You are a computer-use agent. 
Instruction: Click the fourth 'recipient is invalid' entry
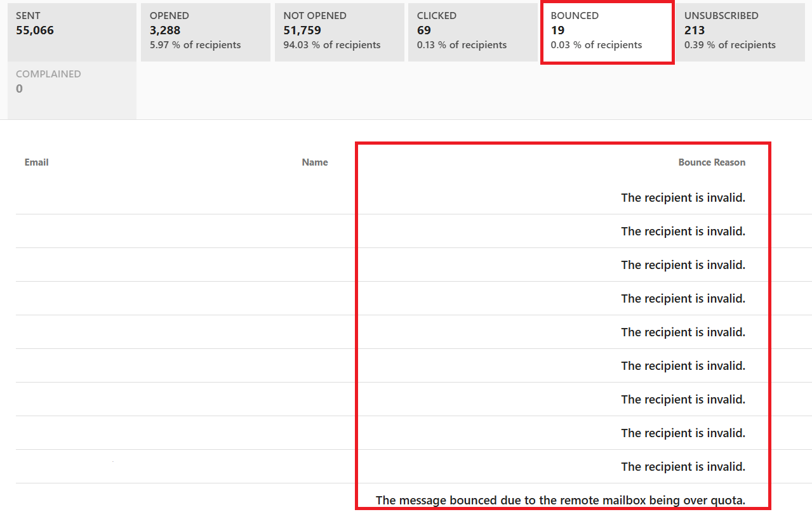683,298
